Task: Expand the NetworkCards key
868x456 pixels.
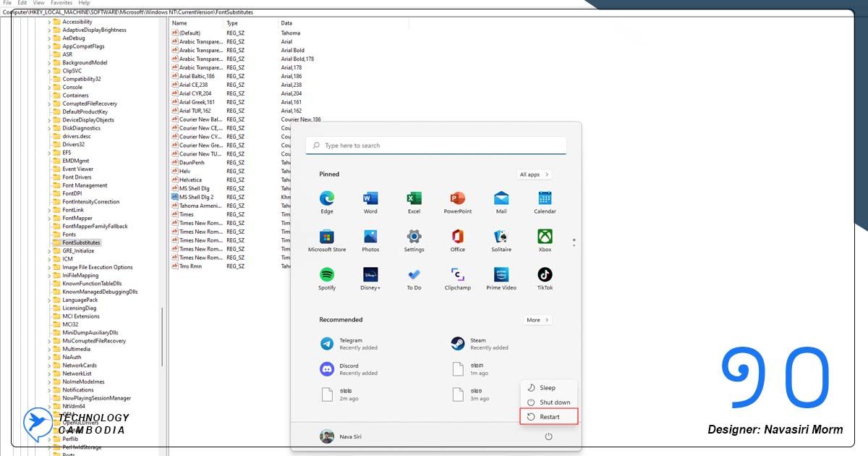Action: click(49, 366)
